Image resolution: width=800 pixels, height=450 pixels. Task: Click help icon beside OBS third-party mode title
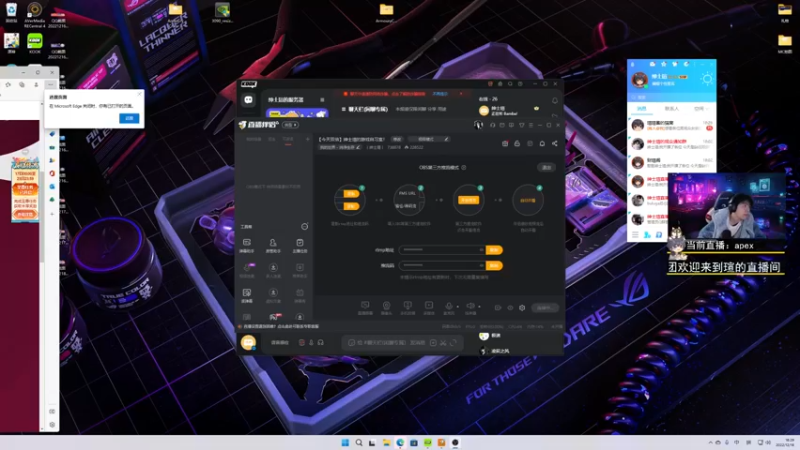coord(464,167)
